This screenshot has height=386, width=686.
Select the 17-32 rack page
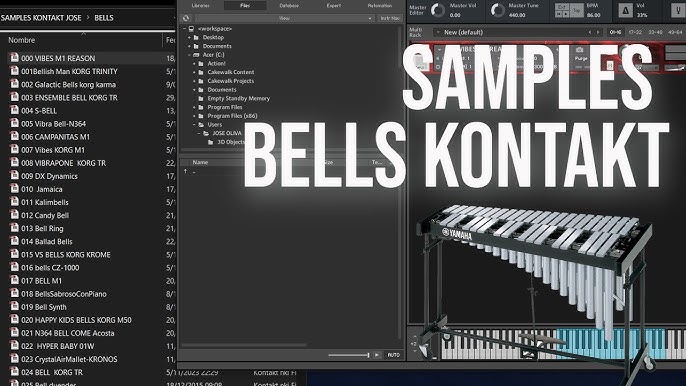(635, 32)
